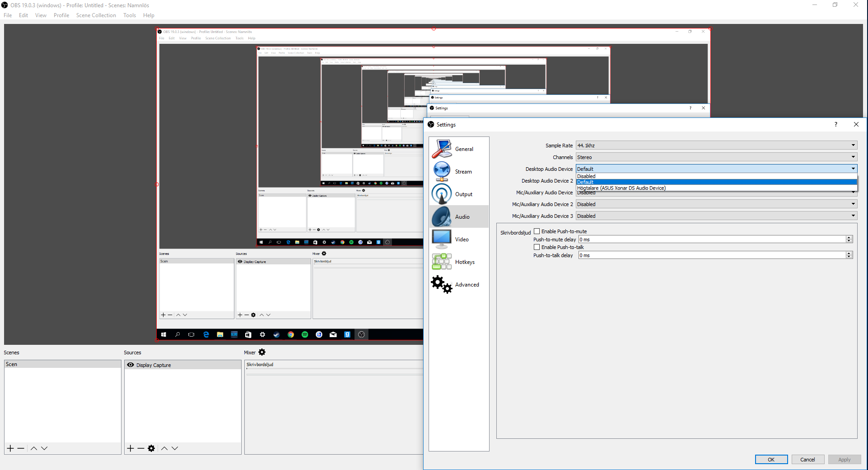Expand the Sample Rate dropdown

[x=853, y=145]
